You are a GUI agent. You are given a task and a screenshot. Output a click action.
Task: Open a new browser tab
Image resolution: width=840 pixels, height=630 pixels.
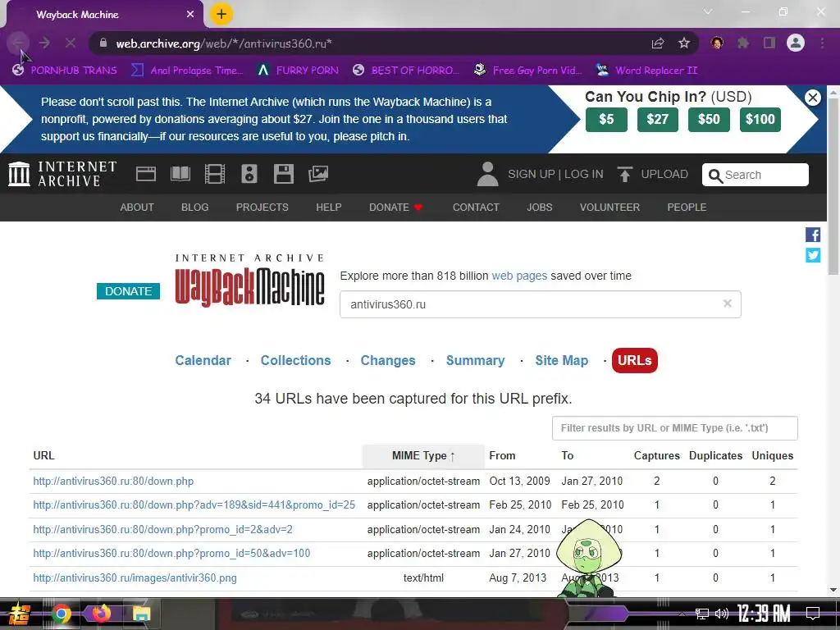coord(221,14)
